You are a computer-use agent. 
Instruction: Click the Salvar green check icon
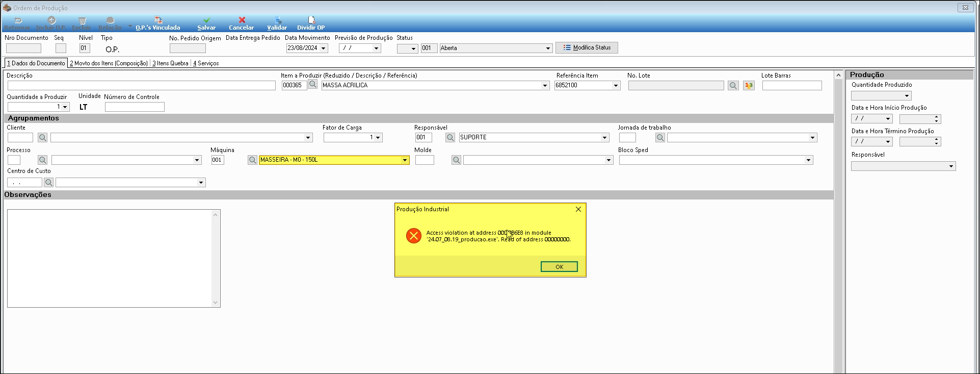(x=206, y=20)
